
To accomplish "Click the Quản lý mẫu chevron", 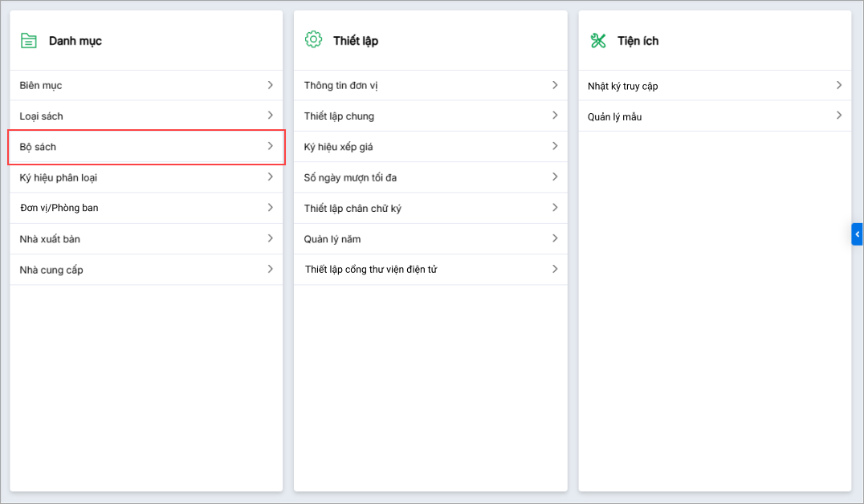I will (x=839, y=116).
